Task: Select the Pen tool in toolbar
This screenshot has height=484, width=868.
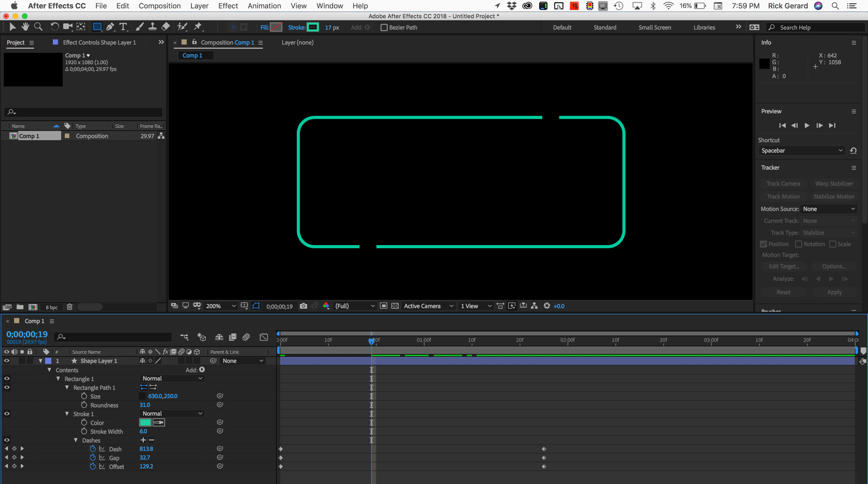Action: tap(110, 27)
